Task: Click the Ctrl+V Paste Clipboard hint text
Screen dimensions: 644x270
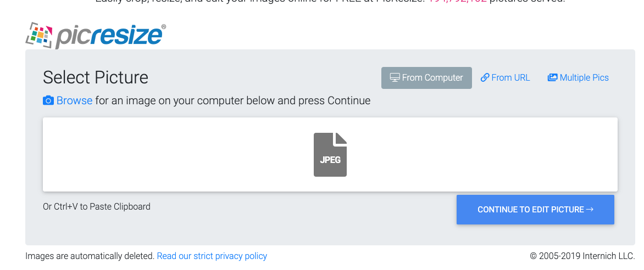Action: pyautogui.click(x=97, y=206)
